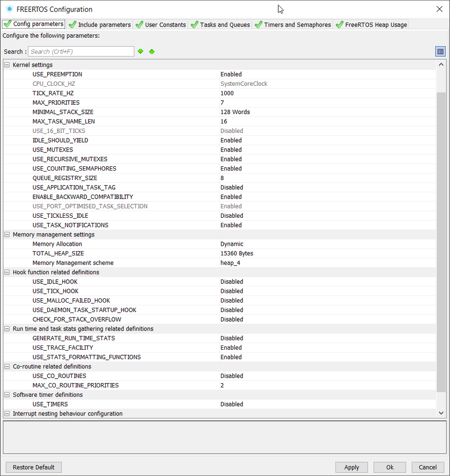Switch to the Include parameters tab
The image size is (450, 476).
point(100,25)
